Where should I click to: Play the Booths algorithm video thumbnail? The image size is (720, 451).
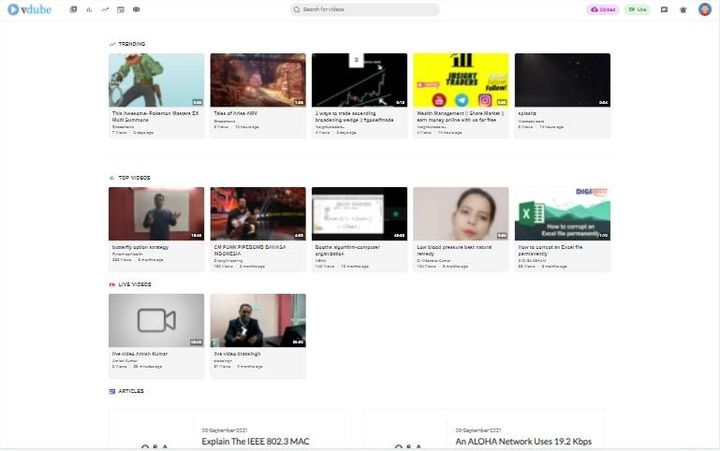360,214
